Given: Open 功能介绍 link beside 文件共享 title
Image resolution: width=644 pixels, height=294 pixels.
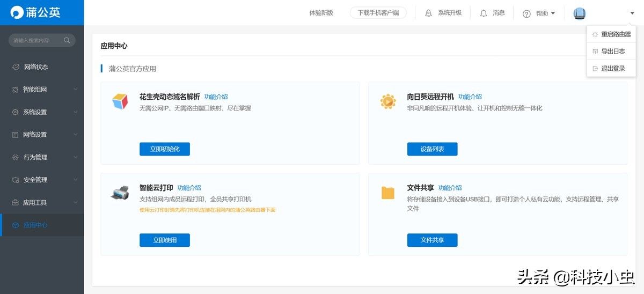Looking at the screenshot, I should tap(450, 188).
